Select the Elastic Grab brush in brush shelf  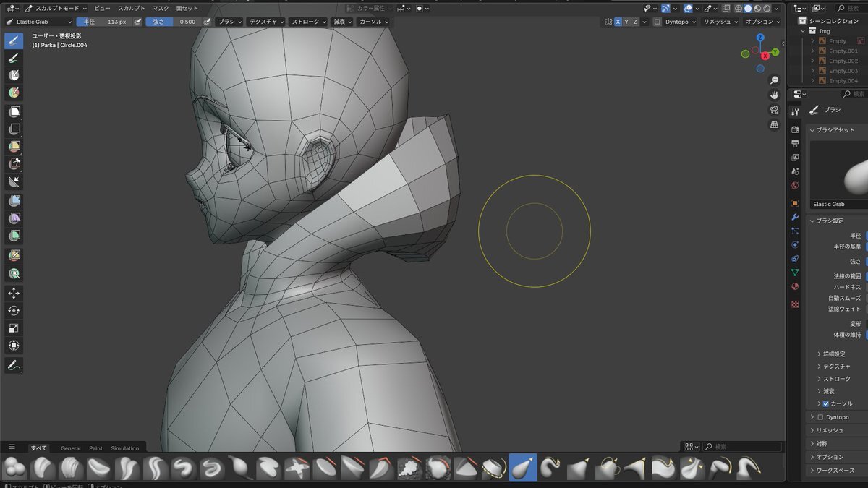click(x=523, y=468)
